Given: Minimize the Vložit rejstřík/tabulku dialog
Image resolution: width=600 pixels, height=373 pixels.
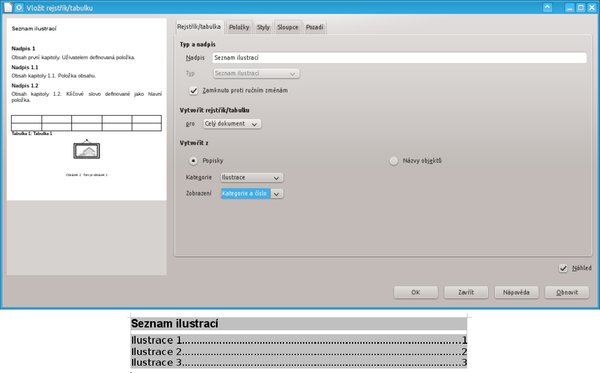Looking at the screenshot, I should (x=570, y=8).
